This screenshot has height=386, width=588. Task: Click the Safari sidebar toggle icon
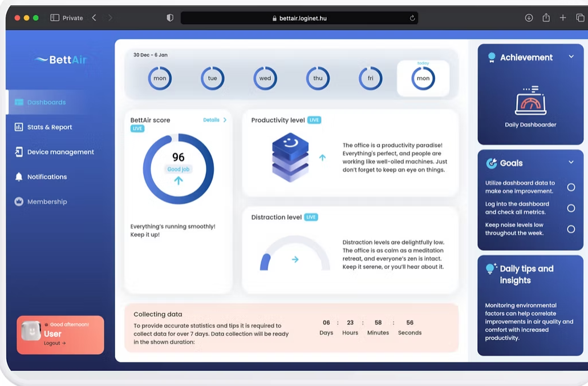(x=55, y=18)
